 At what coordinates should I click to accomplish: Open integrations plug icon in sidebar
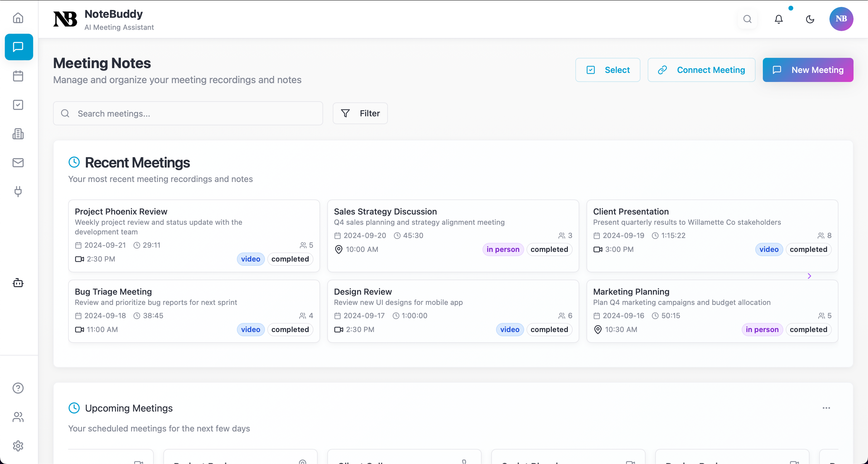[18, 191]
